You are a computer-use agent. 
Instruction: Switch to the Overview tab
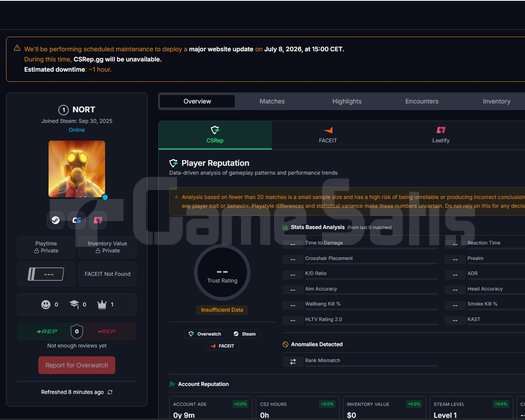(197, 101)
